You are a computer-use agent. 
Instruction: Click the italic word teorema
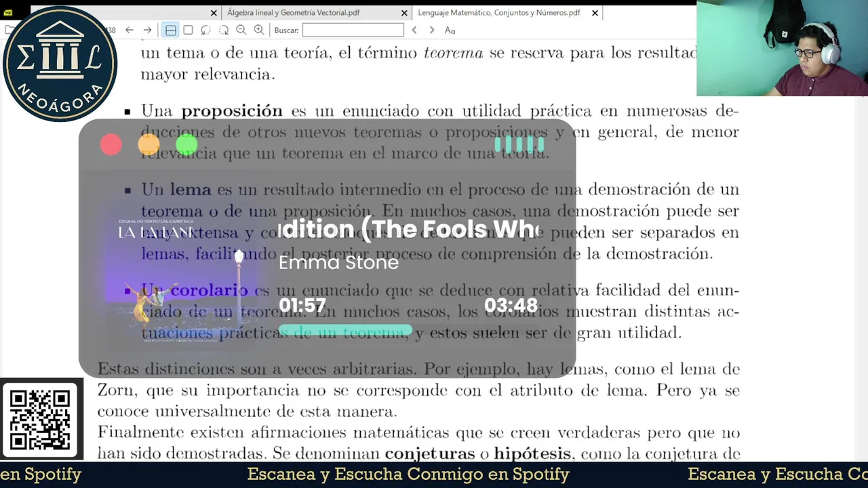click(x=454, y=53)
